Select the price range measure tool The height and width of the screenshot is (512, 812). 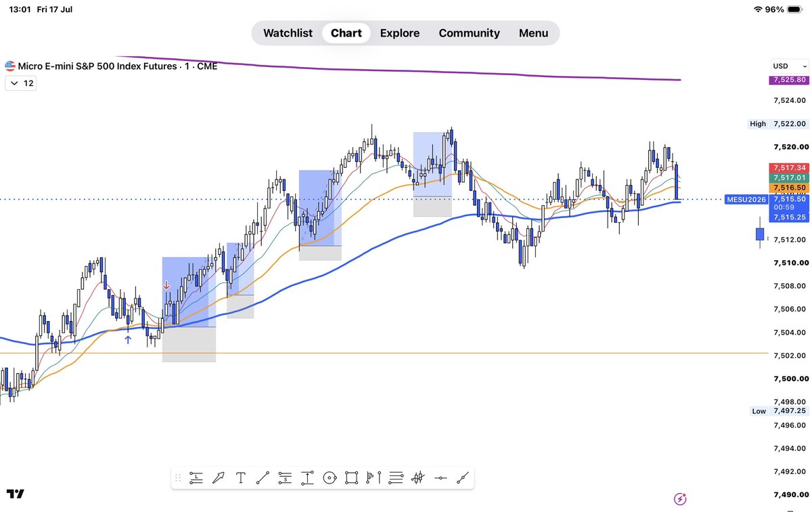[307, 477]
